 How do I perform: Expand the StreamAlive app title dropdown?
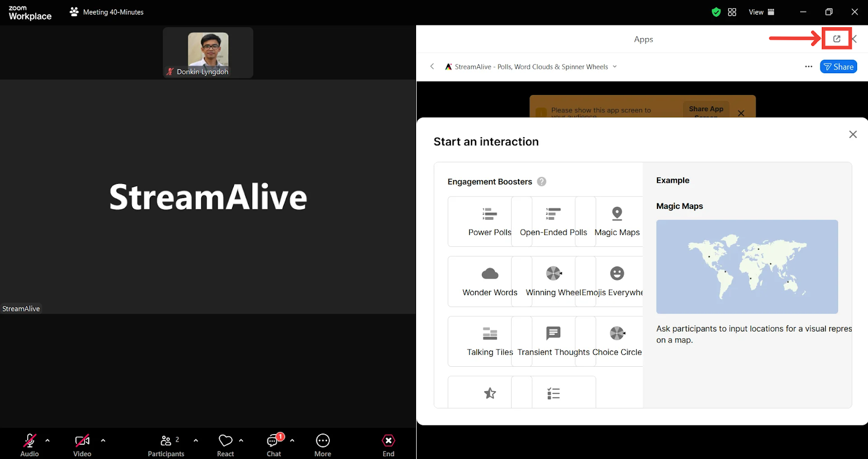(615, 67)
